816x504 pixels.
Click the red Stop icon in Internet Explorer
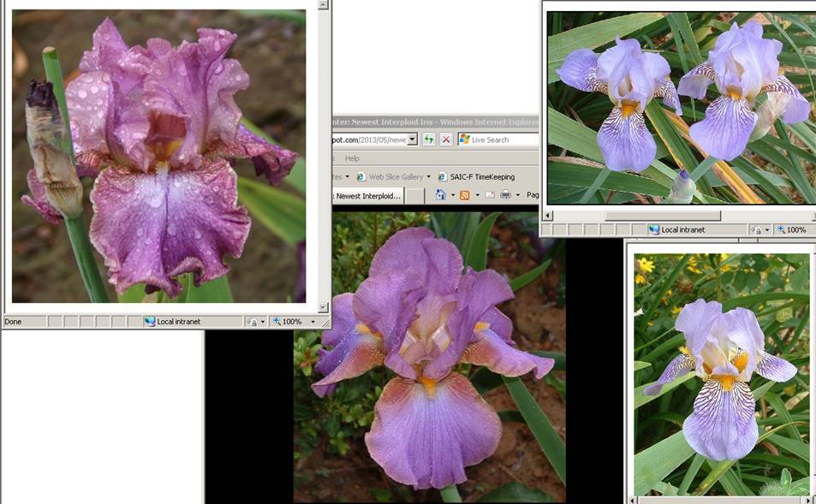coord(446,139)
